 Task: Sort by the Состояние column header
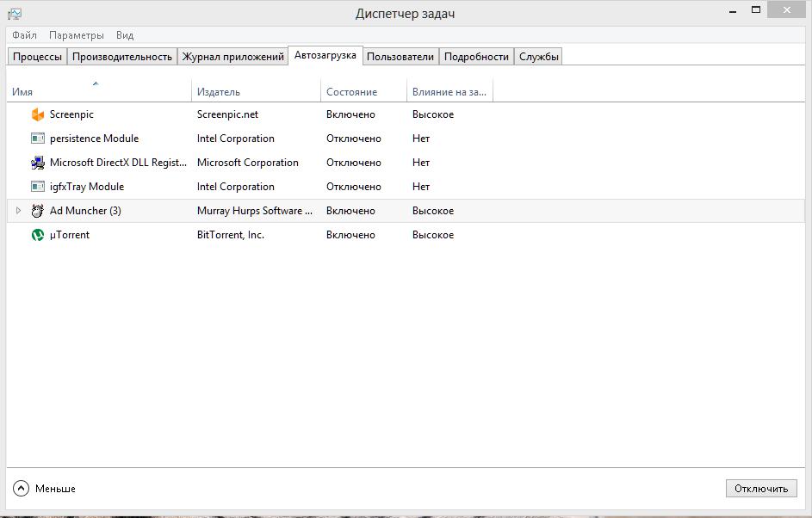351,92
